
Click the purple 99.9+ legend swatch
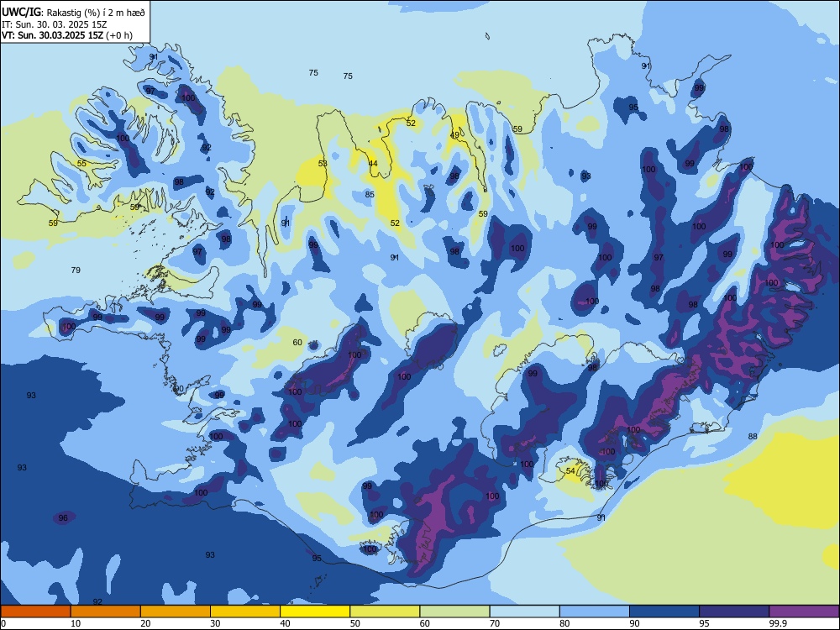(804, 612)
